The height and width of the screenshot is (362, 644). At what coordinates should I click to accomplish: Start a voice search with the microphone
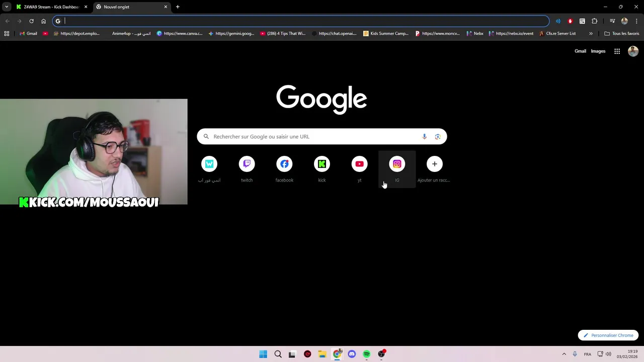click(424, 137)
